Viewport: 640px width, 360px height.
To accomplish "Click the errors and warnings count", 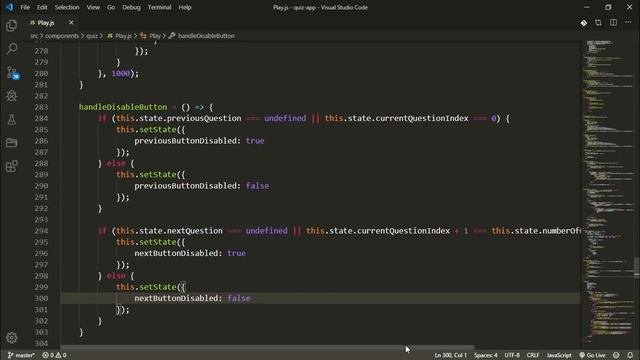I will pos(54,355).
